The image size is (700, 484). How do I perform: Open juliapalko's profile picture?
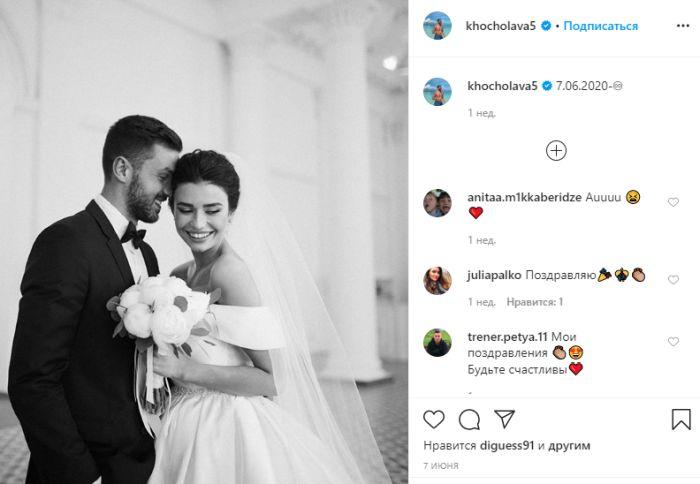tap(438, 281)
